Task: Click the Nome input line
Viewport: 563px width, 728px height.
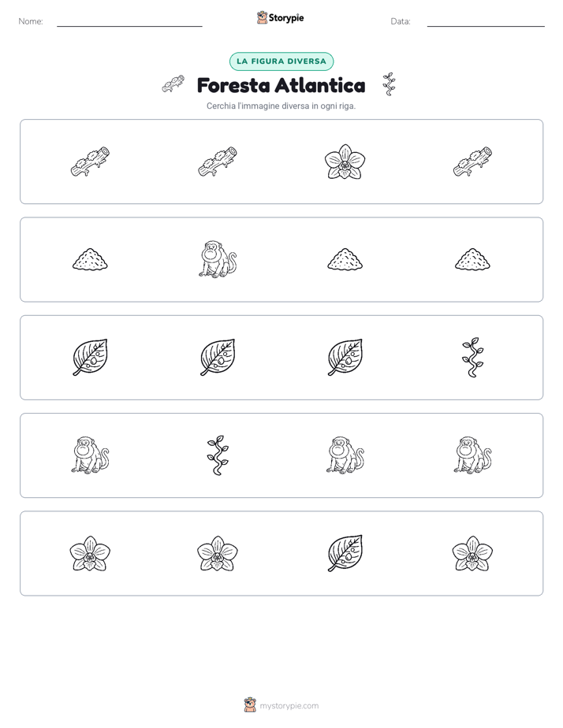Action: click(129, 22)
